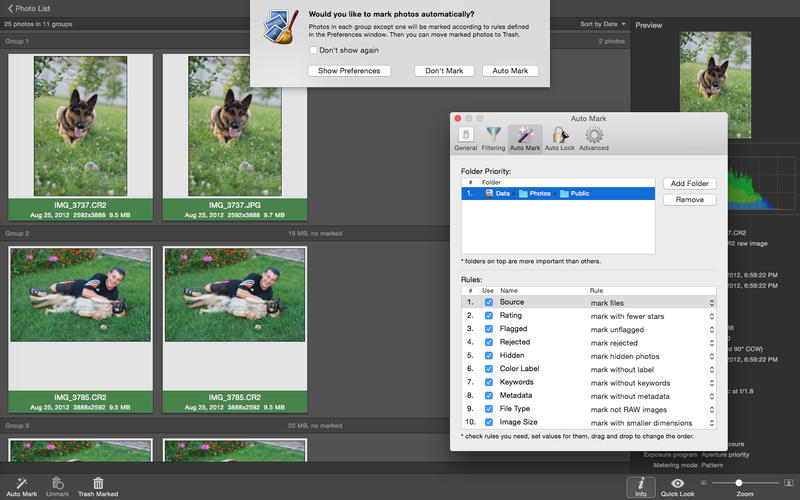Select the Auto Mark preferences tab
Image resolution: width=800 pixels, height=500 pixels.
[x=525, y=139]
